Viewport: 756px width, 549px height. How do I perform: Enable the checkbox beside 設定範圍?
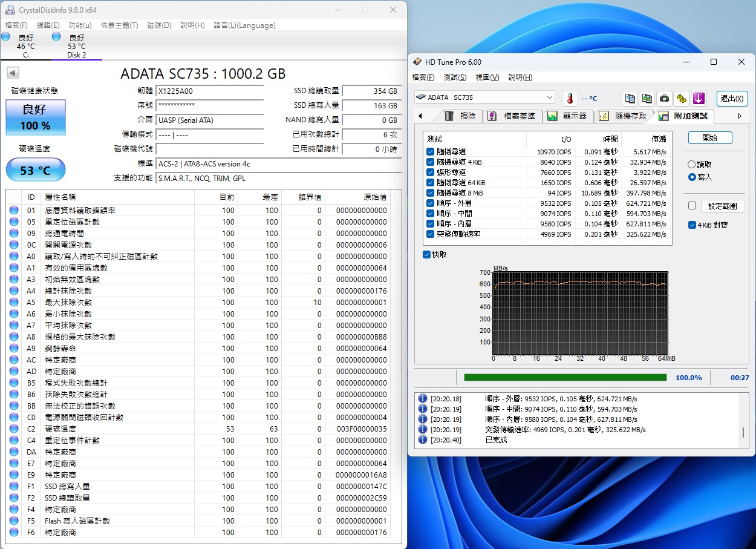point(692,206)
